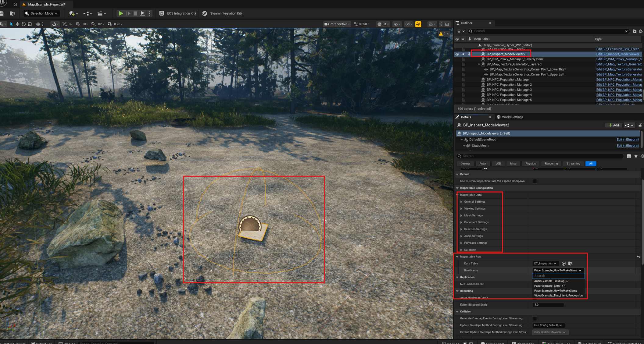Viewport: 644px width, 344px height.
Task: Open the DT_Inspection Data Table dropdown
Action: [x=545, y=264]
